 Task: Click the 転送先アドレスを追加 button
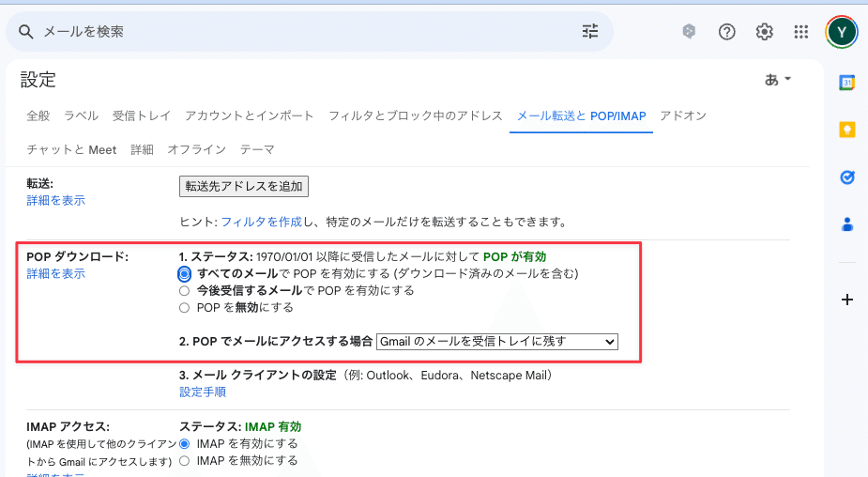[x=244, y=186]
